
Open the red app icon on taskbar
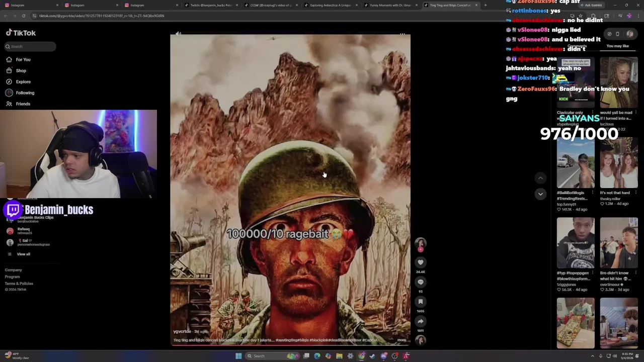pyautogui.click(x=406, y=356)
